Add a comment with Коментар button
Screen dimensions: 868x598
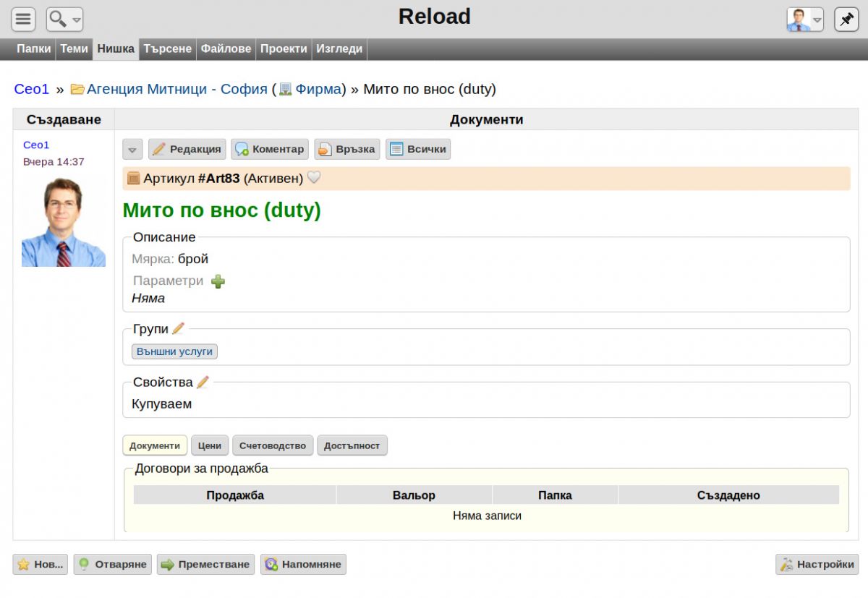(x=270, y=150)
